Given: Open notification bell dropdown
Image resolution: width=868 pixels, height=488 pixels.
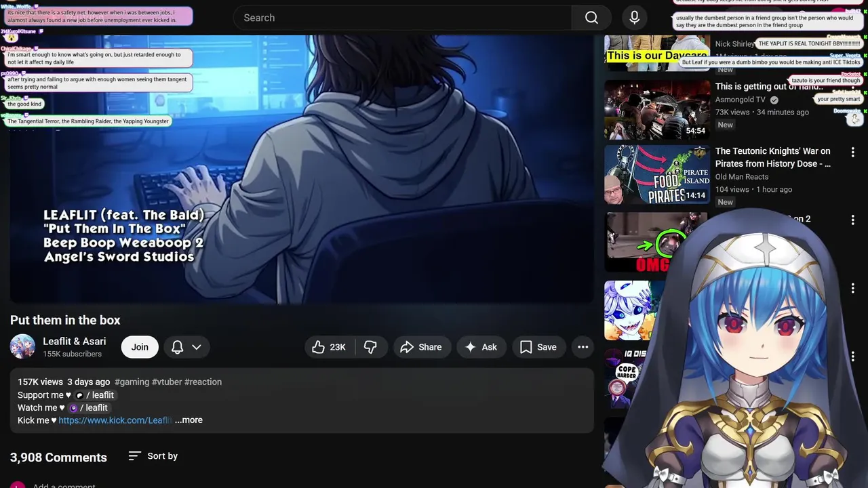Looking at the screenshot, I should [x=186, y=347].
